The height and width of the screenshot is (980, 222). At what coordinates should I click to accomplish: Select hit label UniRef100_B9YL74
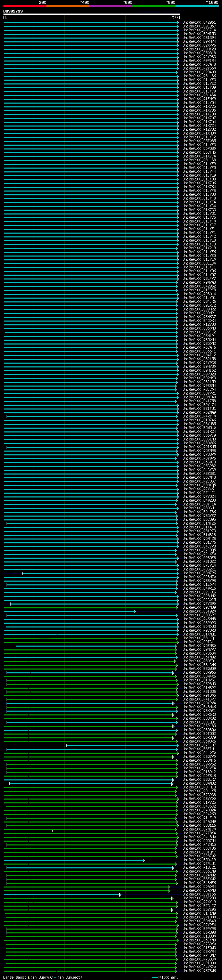click(x=199, y=405)
